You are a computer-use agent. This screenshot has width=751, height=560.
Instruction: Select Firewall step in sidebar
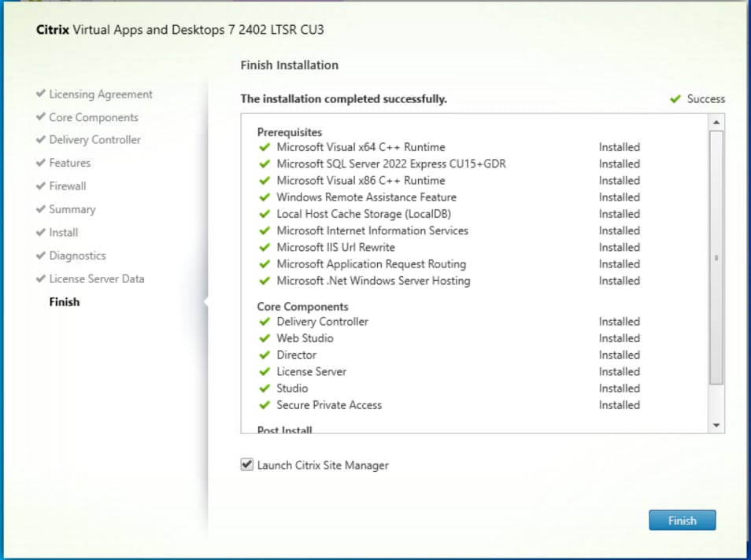pos(68,186)
